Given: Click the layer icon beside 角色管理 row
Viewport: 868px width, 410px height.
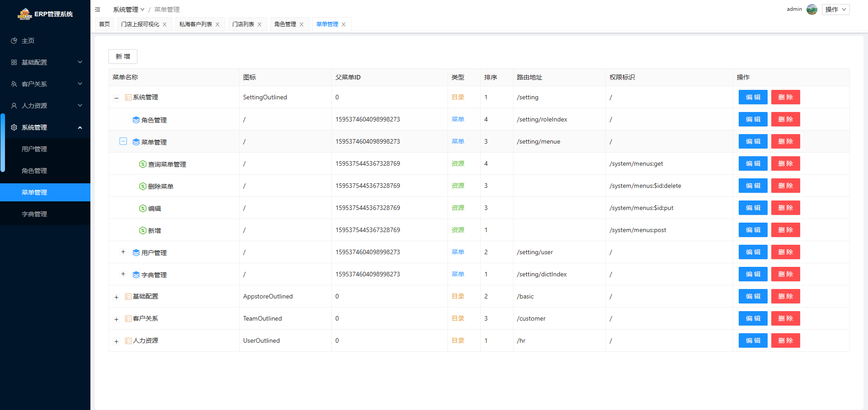Looking at the screenshot, I should [136, 120].
